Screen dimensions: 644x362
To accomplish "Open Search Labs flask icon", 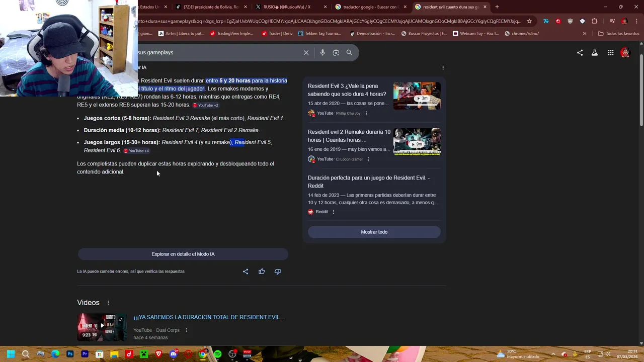I will (x=595, y=52).
